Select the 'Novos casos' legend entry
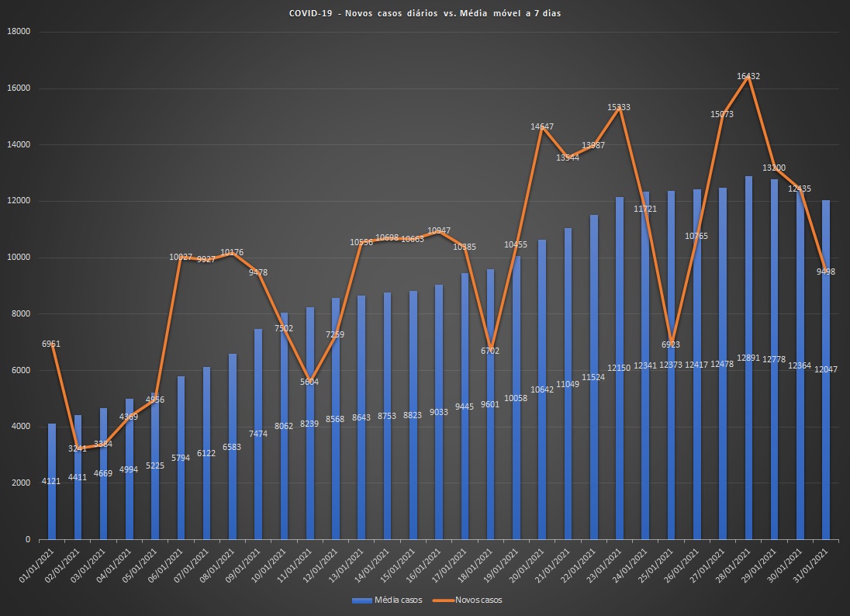 tap(479, 600)
